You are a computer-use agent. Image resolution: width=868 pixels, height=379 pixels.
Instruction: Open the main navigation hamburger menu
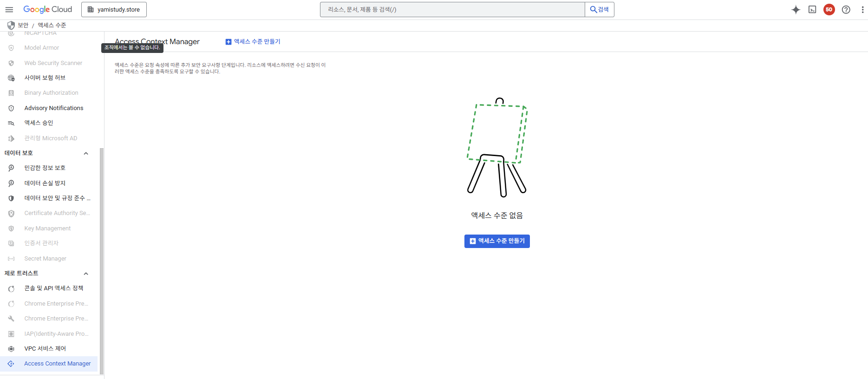(9, 10)
